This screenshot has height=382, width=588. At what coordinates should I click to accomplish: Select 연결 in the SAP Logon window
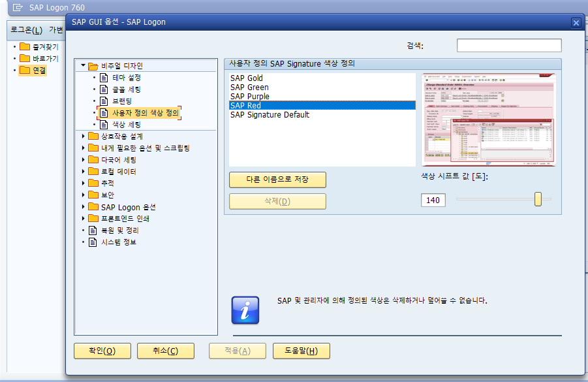(39, 70)
